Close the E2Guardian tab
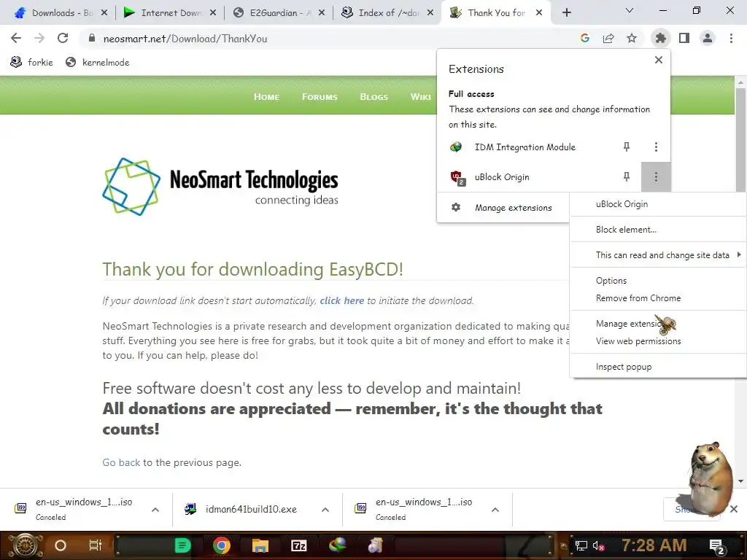747x560 pixels. 322,13
